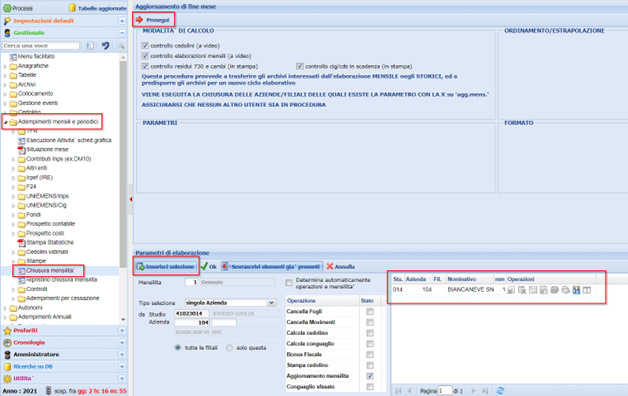This screenshot has width=628, height=396.
Task: Collapse the left panel with red arrow handle
Action: click(131, 199)
